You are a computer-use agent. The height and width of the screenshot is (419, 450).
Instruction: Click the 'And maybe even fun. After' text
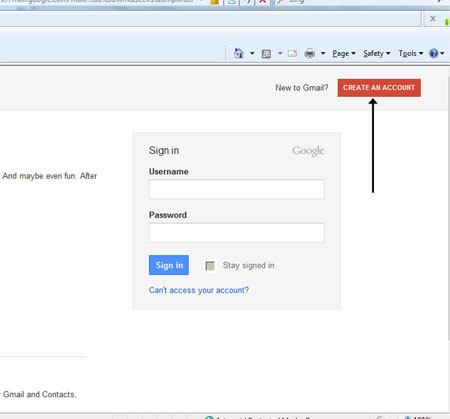coord(49,176)
